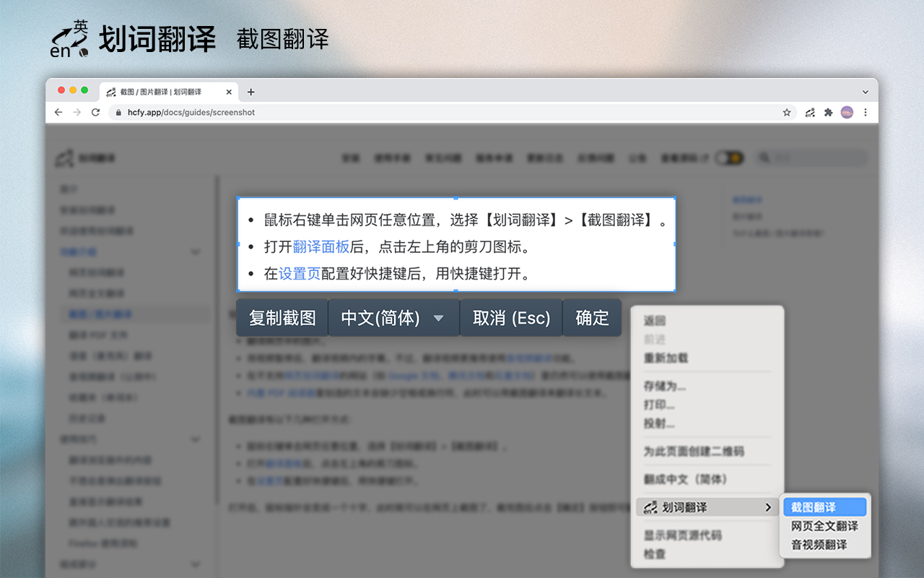Bookmark the page using the star icon

pyautogui.click(x=786, y=112)
